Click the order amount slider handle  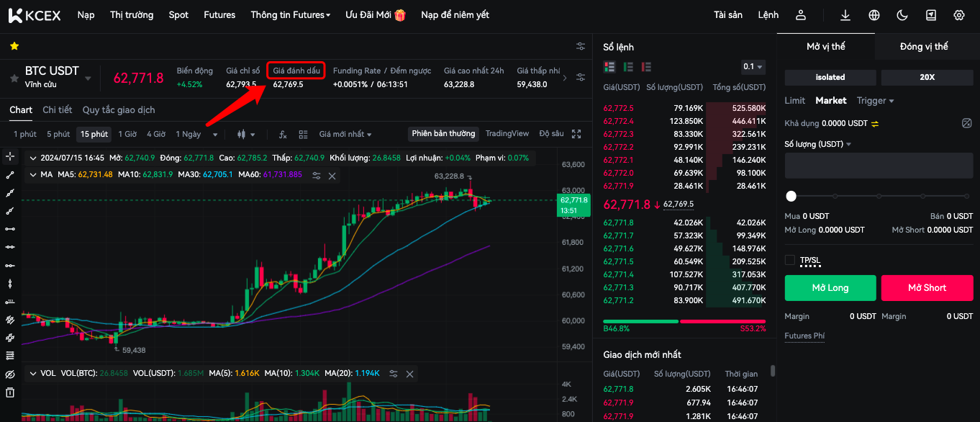(x=791, y=196)
